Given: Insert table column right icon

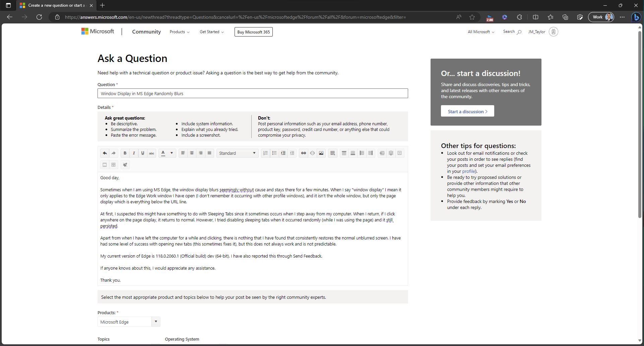Looking at the screenshot, I should coord(371,153).
